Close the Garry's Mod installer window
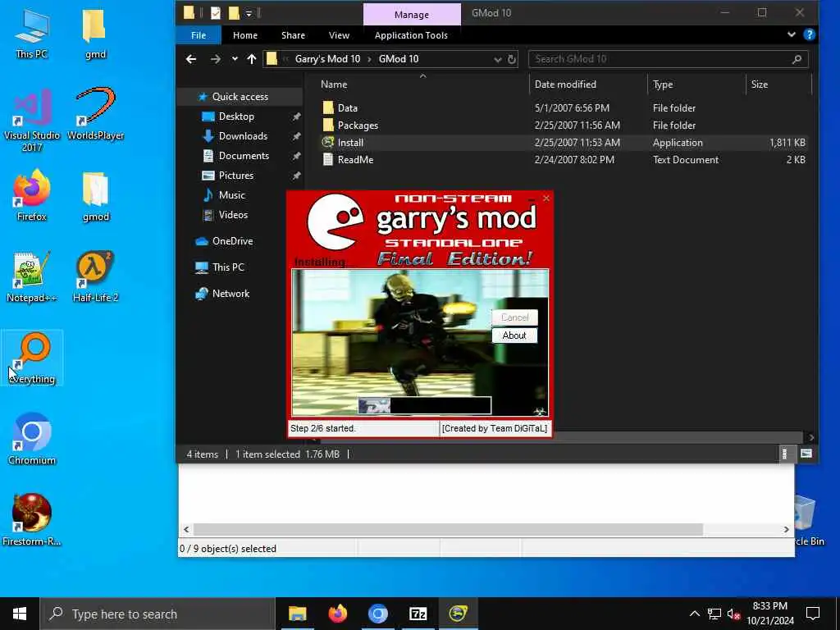840x630 pixels. [x=546, y=199]
